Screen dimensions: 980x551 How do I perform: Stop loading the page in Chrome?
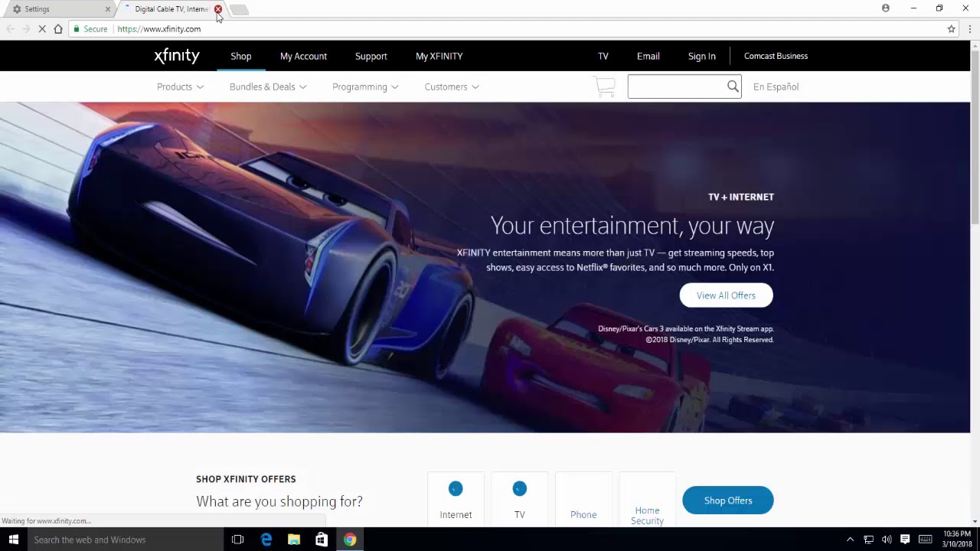coord(42,29)
